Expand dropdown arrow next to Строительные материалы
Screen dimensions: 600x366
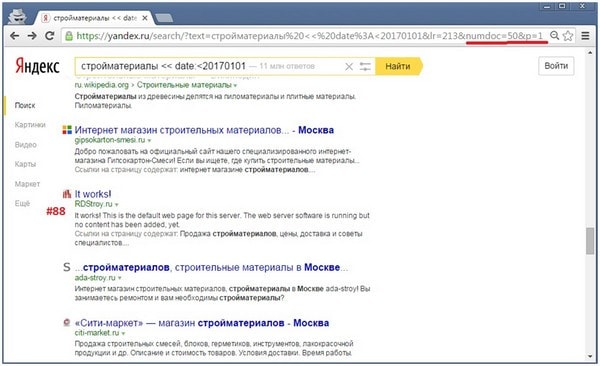pos(235,85)
